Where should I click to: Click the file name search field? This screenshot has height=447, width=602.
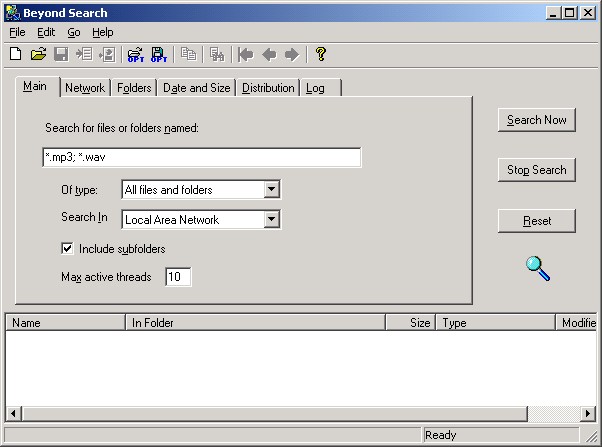click(202, 157)
